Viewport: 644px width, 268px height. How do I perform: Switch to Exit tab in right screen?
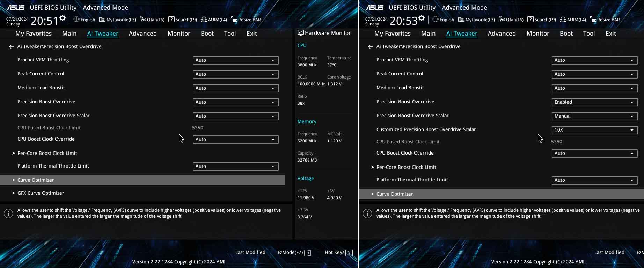click(611, 33)
